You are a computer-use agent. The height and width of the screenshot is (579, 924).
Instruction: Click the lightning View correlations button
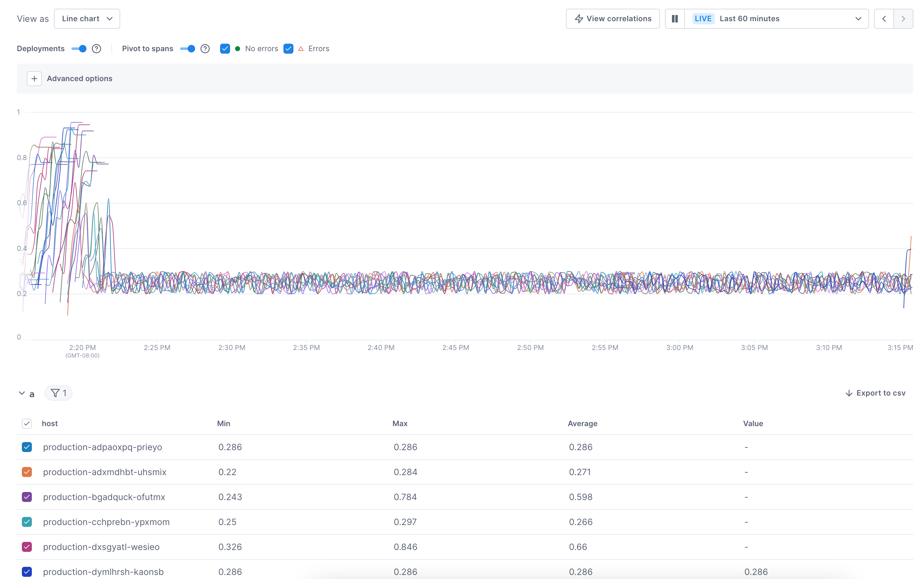click(612, 19)
